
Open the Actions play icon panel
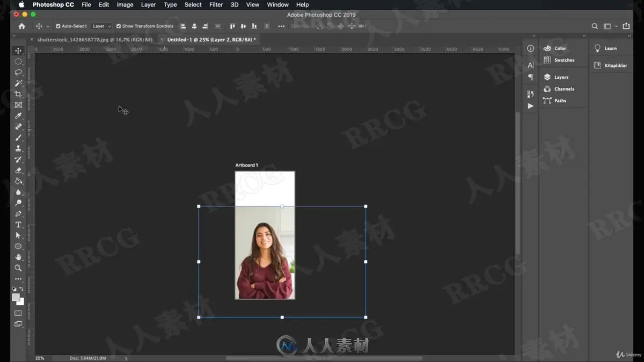pos(530,106)
